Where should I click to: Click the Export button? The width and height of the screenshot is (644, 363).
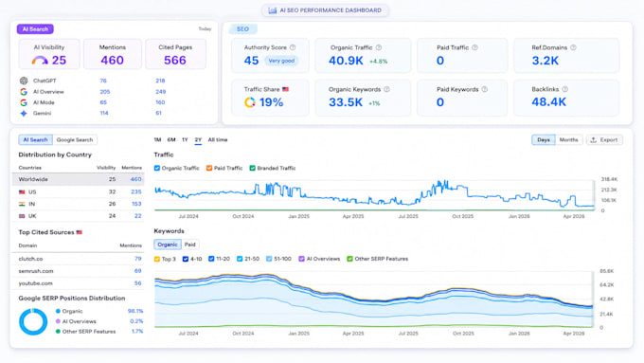pos(604,139)
